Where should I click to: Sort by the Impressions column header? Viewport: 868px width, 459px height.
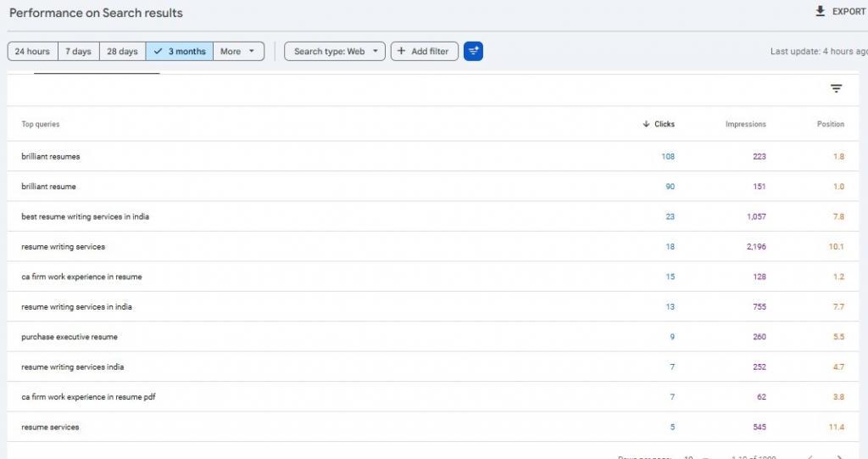click(746, 124)
